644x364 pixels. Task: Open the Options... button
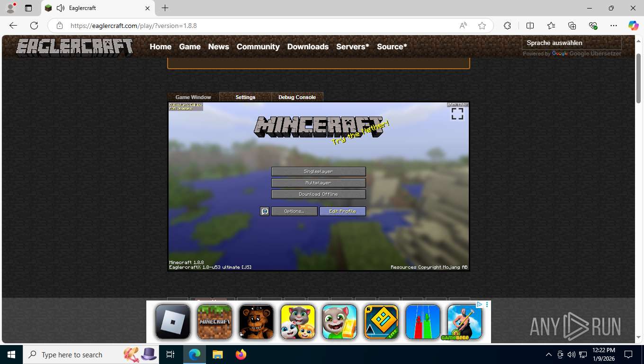295,211
